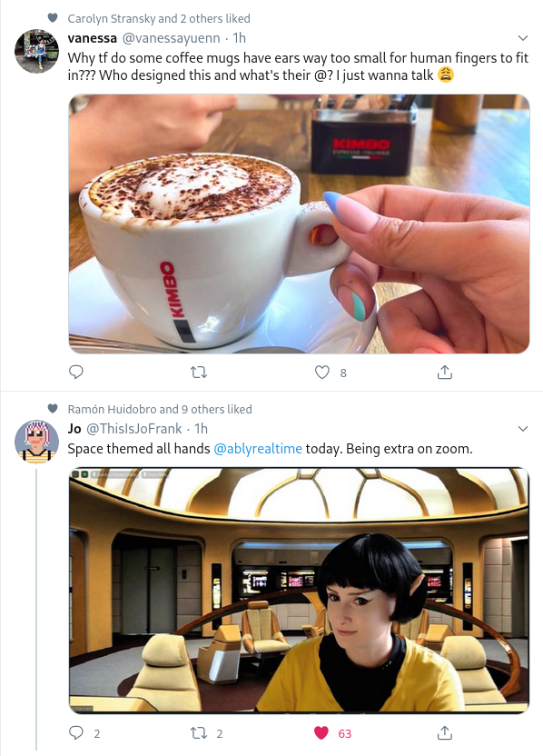Open vanessa's profile avatar
Image resolution: width=543 pixels, height=756 pixels.
[36, 51]
